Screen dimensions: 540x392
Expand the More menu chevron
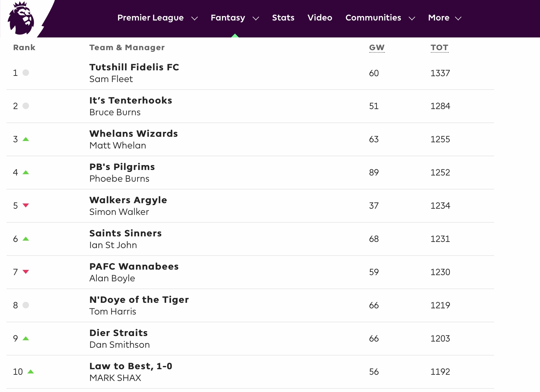[x=458, y=19]
